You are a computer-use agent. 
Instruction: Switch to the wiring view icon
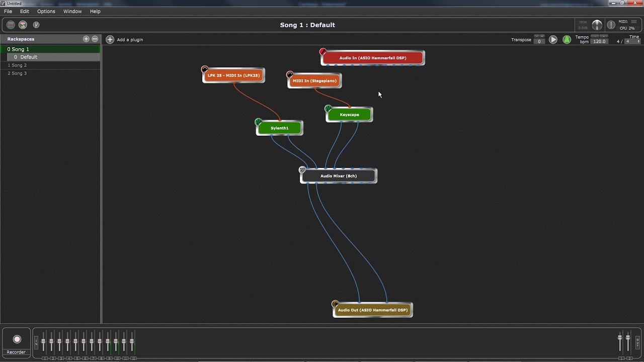pos(23,25)
